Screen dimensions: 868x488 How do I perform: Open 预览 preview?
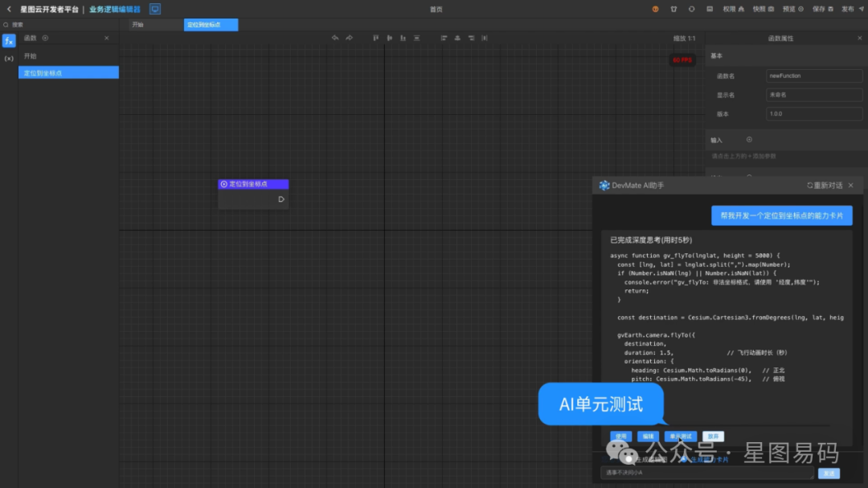click(x=792, y=9)
